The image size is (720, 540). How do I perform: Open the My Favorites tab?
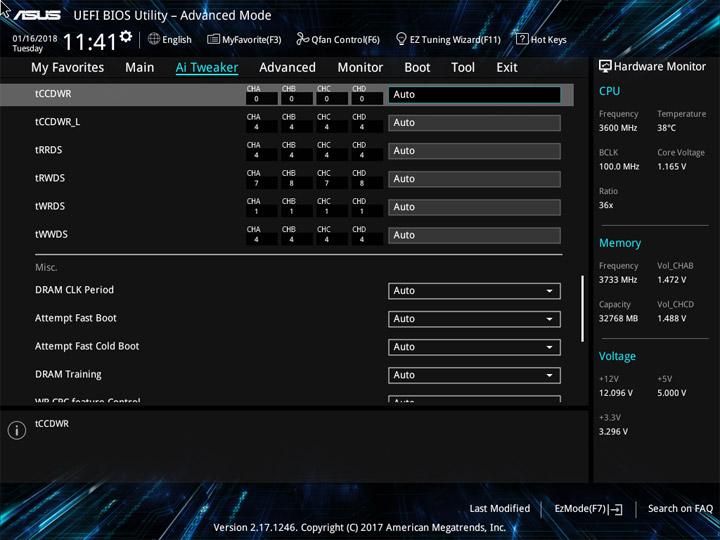[68, 68]
